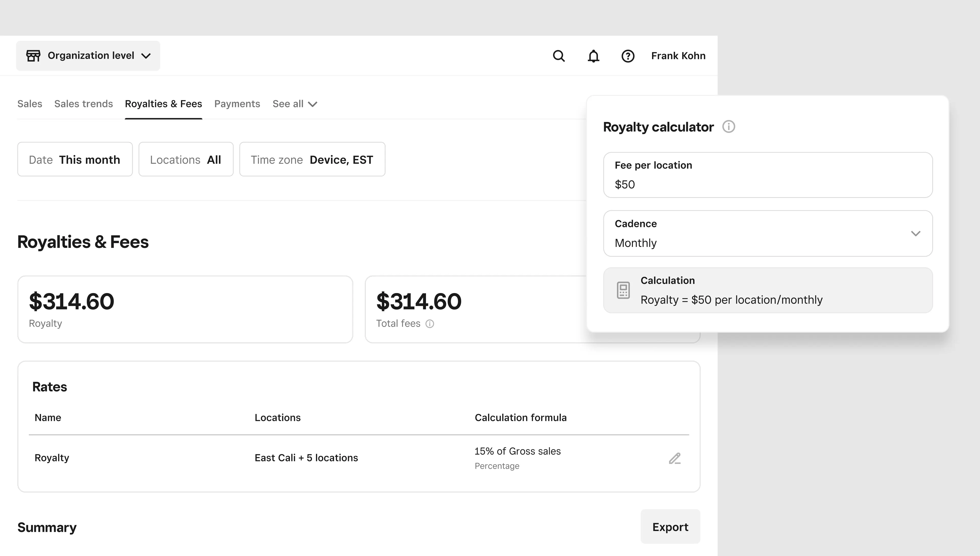The height and width of the screenshot is (556, 980).
Task: Switch to the Sales trends tab
Action: pos(83,104)
